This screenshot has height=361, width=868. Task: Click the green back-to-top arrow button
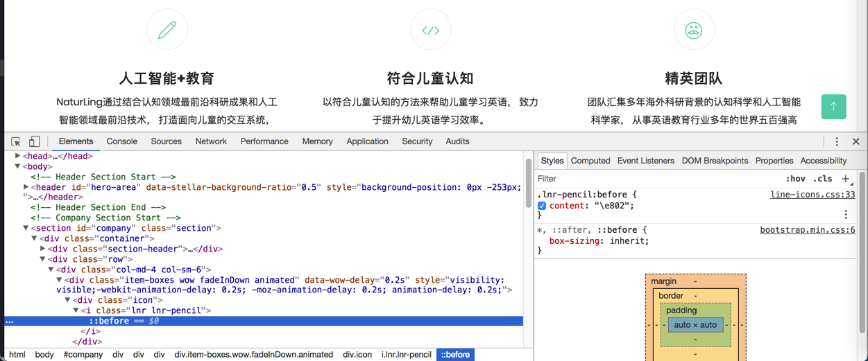point(833,106)
